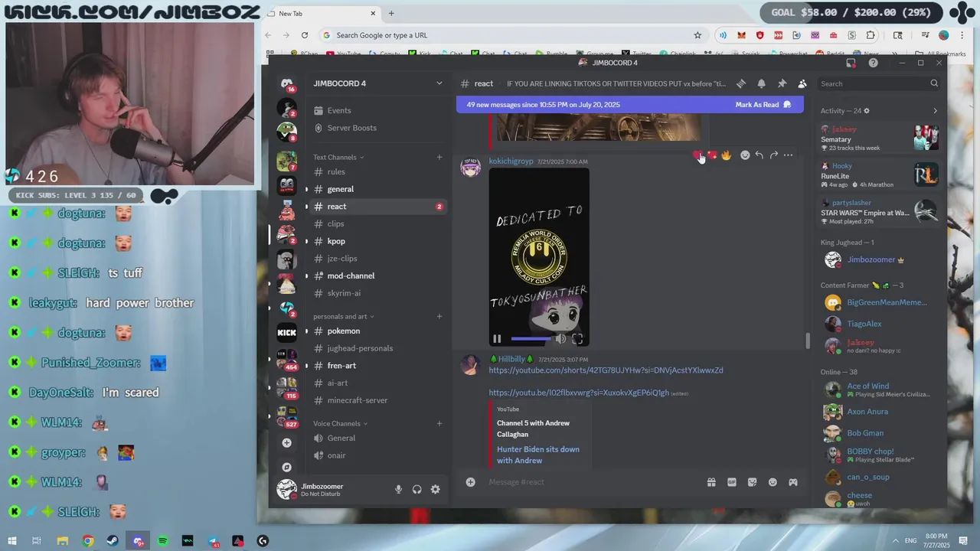Image resolution: width=980 pixels, height=551 pixels.
Task: Open notification settings bell icon
Action: 761,83
